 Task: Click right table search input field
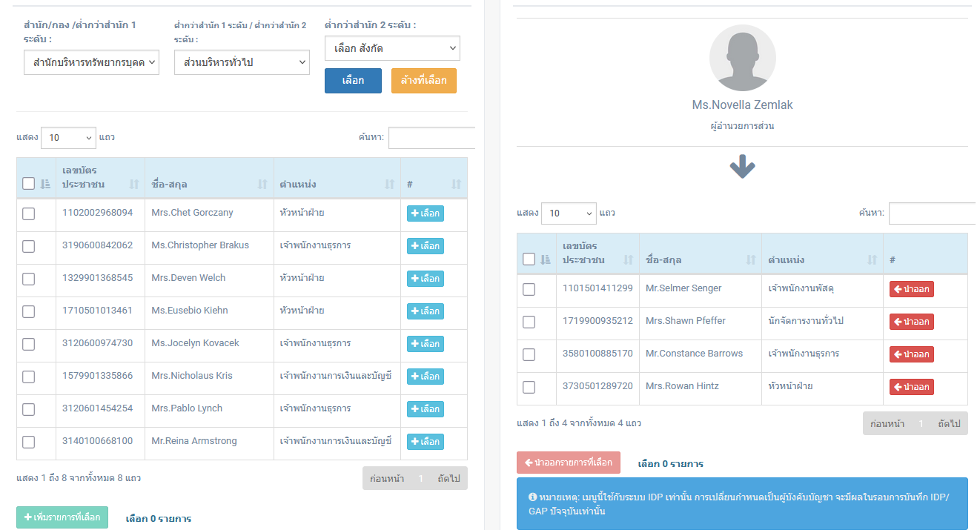932,213
